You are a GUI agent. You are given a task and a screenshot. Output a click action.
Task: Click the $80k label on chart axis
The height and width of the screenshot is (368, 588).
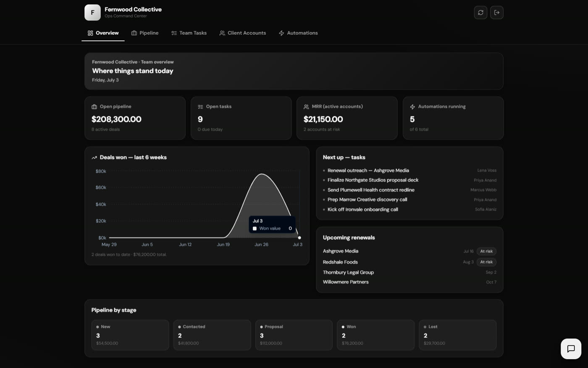point(101,171)
